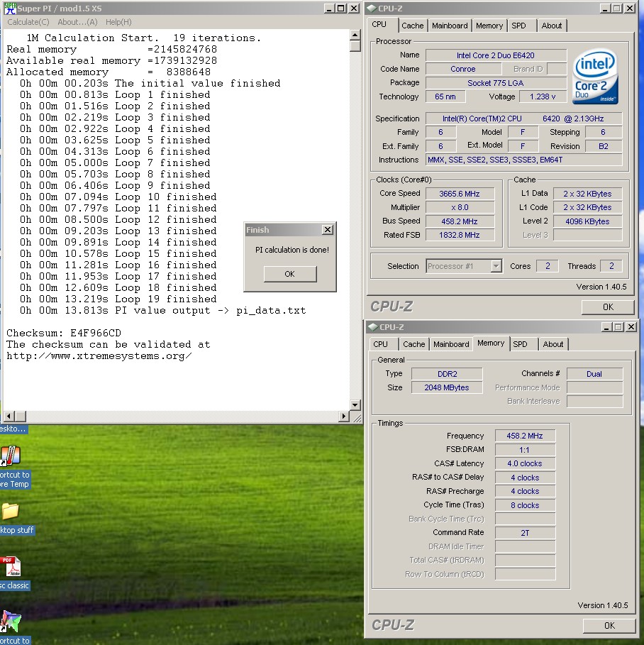Screen dimensions: 644x645
Task: Open the Calculate menu in Super PI
Action: click(28, 22)
